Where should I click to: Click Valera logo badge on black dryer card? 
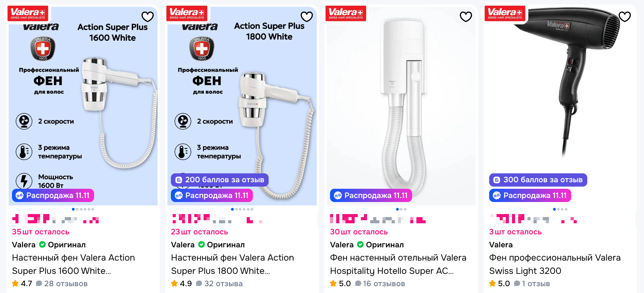pyautogui.click(x=505, y=14)
